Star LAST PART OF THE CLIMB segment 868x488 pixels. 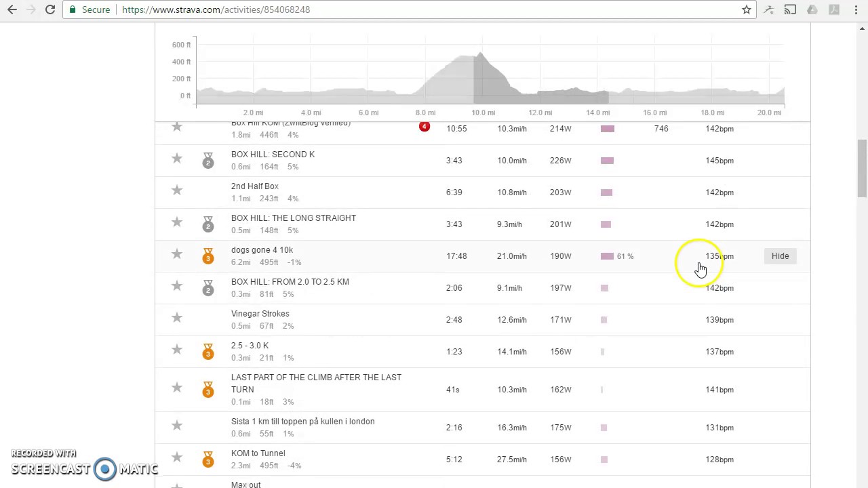[177, 388]
